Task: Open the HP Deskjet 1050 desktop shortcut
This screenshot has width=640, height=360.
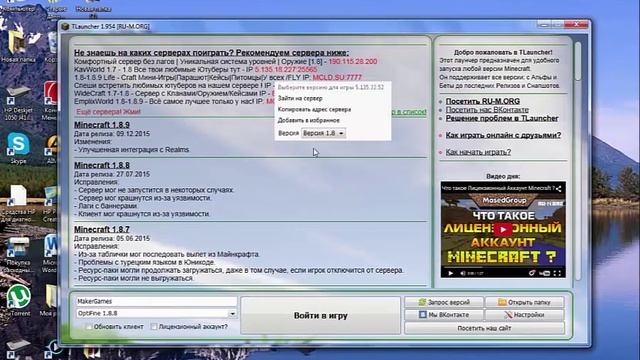Action: point(18,104)
